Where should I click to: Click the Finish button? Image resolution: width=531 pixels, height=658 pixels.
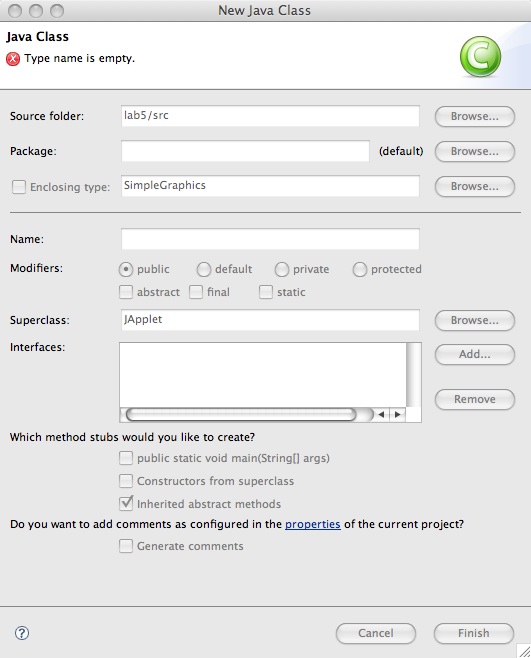click(x=473, y=633)
